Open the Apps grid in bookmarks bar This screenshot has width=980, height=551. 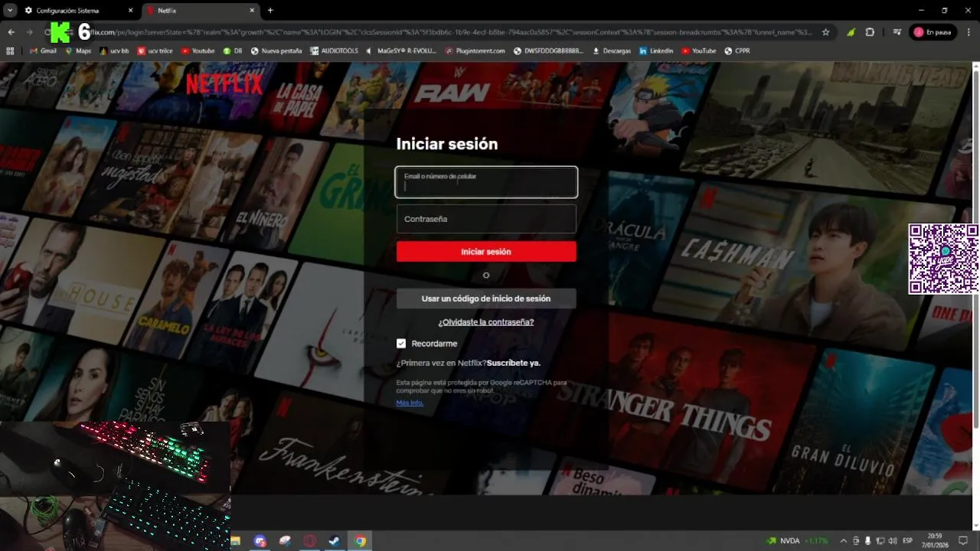coord(10,51)
